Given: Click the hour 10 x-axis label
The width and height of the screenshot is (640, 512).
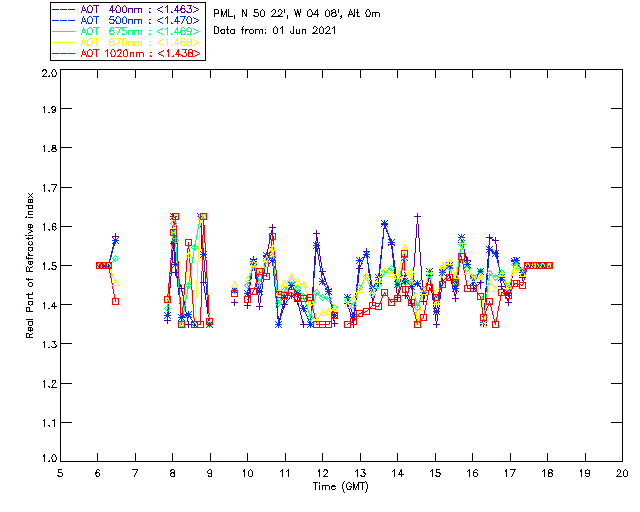Looking at the screenshot, I should [x=247, y=473].
